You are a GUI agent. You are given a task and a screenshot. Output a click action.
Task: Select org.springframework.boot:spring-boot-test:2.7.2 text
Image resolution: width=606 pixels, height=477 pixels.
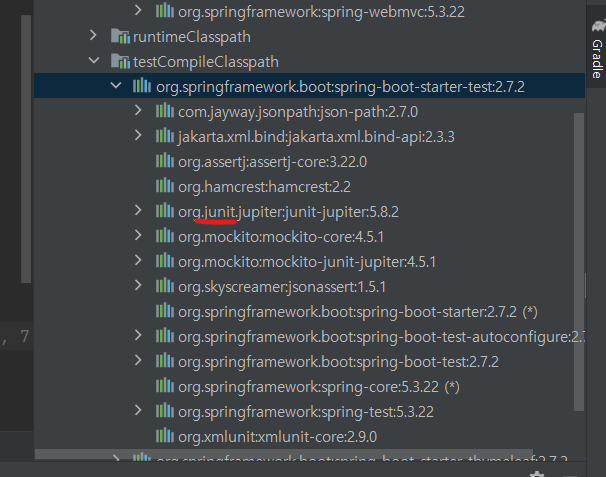pos(338,362)
